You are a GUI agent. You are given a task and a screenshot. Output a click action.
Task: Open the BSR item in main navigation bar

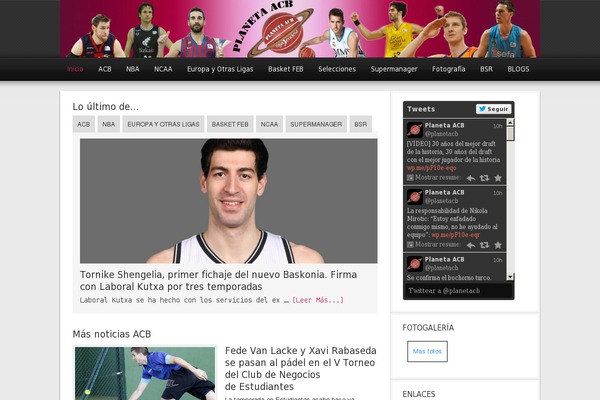(486, 69)
